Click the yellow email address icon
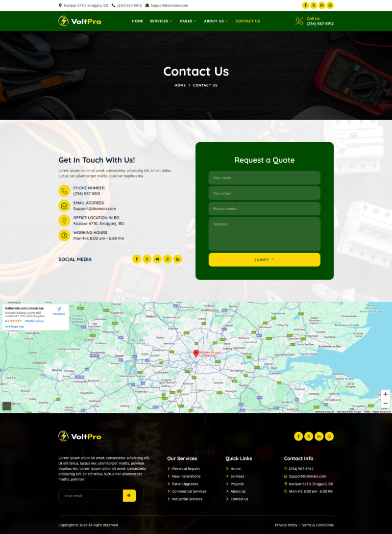392x534 pixels. pos(64,205)
